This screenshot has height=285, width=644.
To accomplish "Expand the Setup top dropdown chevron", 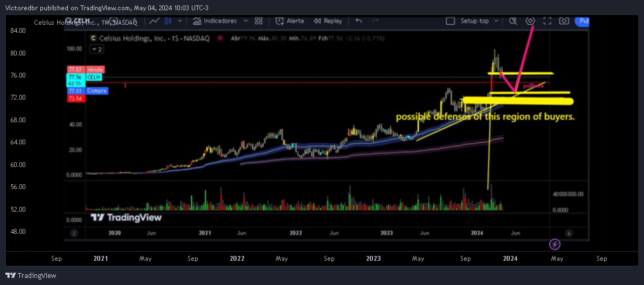I will click(x=496, y=21).
